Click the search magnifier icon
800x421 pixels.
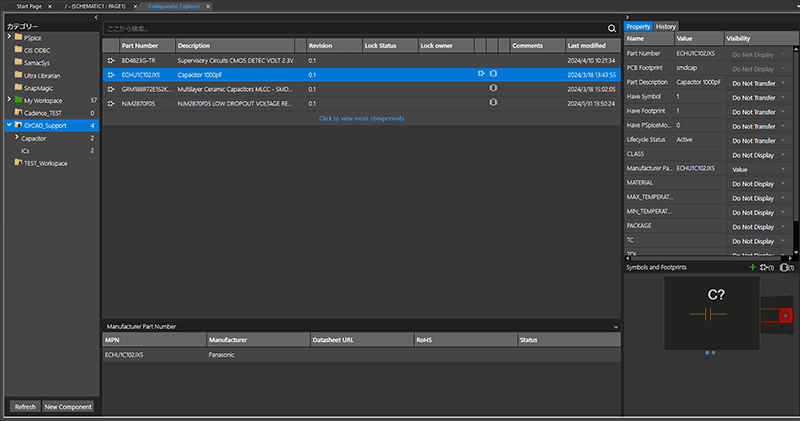(611, 29)
